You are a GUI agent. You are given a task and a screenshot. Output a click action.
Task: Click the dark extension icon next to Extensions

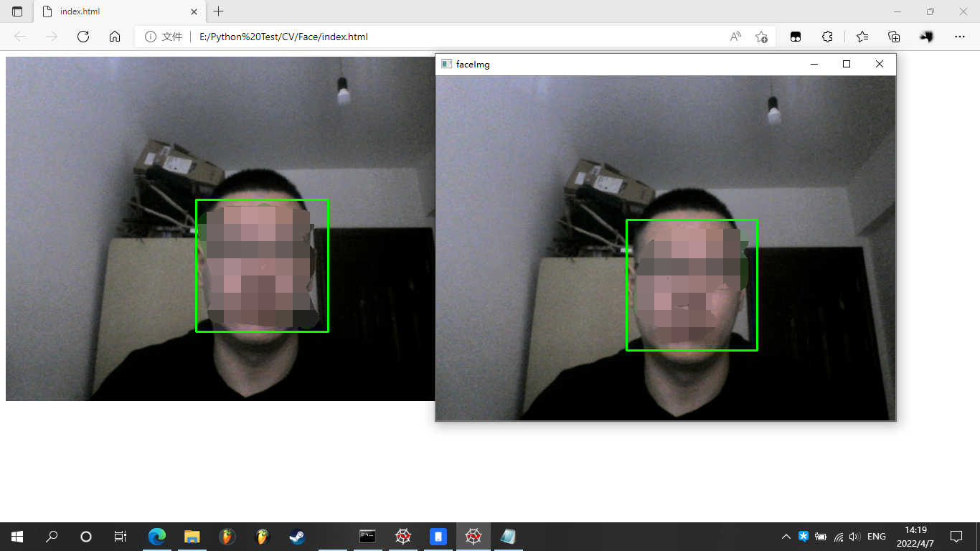click(x=795, y=37)
